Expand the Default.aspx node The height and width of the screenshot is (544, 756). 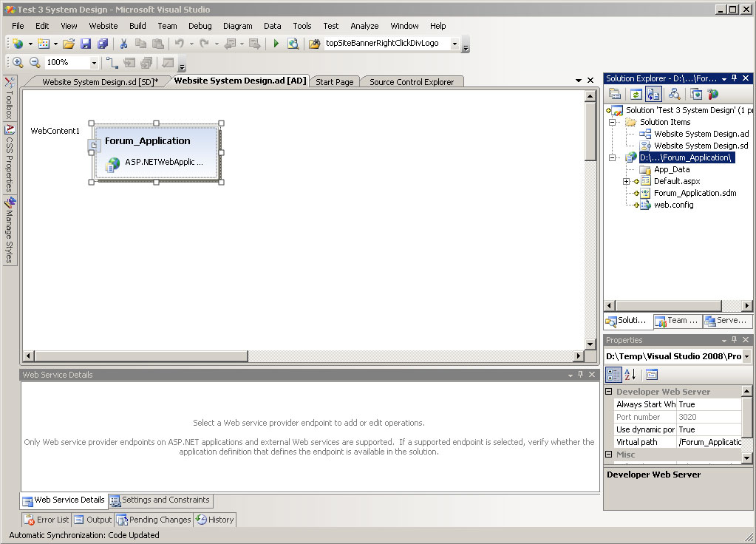(x=626, y=182)
